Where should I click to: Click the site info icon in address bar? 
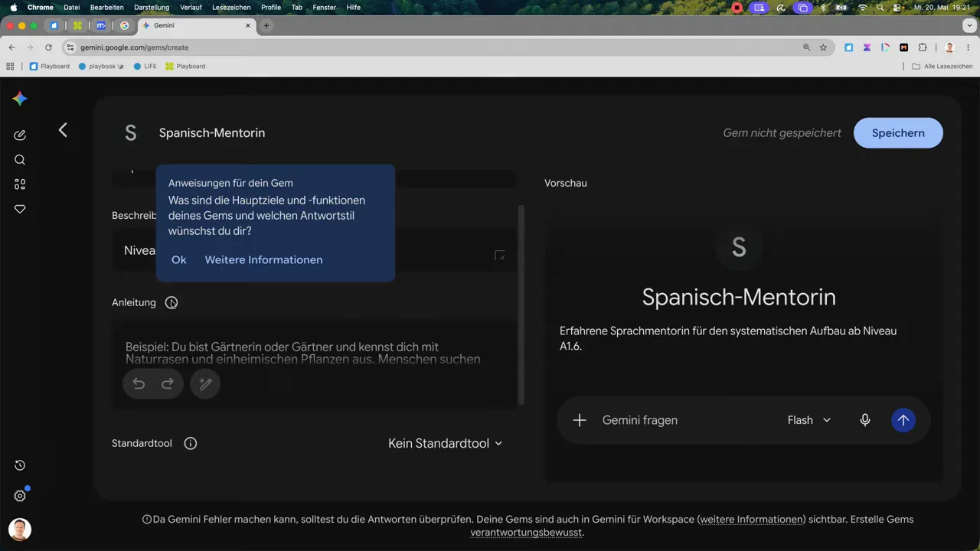tap(70, 47)
